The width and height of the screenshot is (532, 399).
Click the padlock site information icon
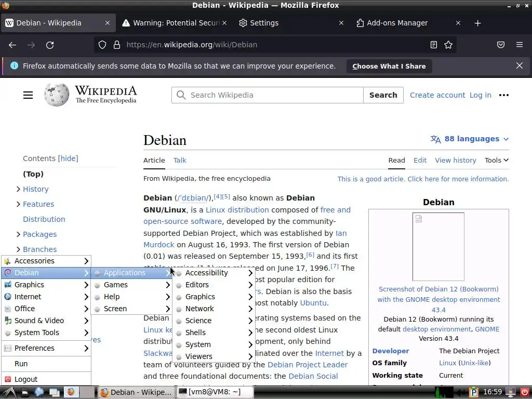coord(117,45)
